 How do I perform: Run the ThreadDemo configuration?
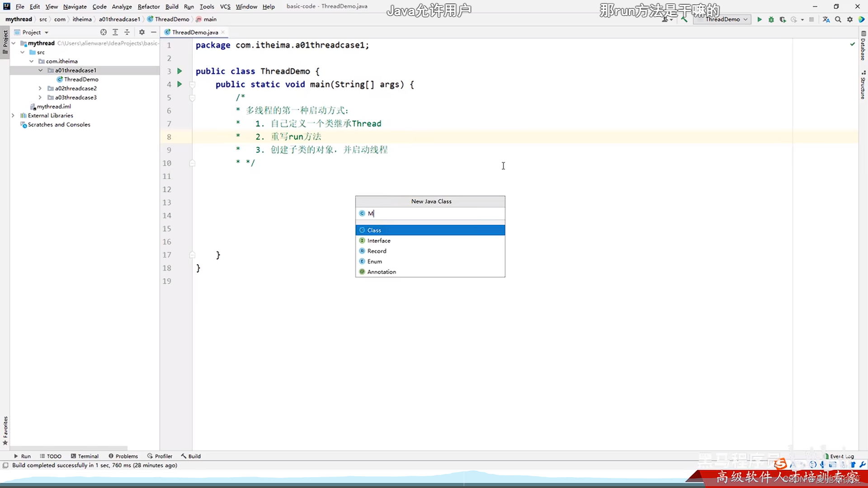(x=759, y=19)
